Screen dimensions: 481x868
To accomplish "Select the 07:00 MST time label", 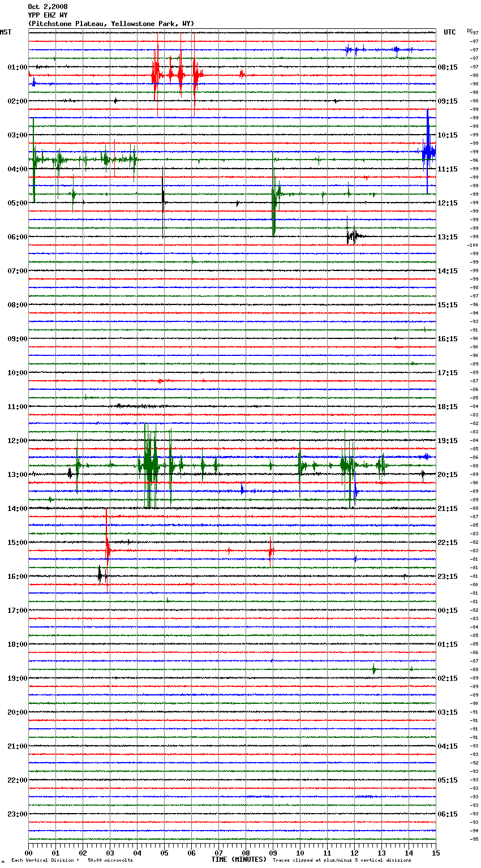I will pos(18,270).
